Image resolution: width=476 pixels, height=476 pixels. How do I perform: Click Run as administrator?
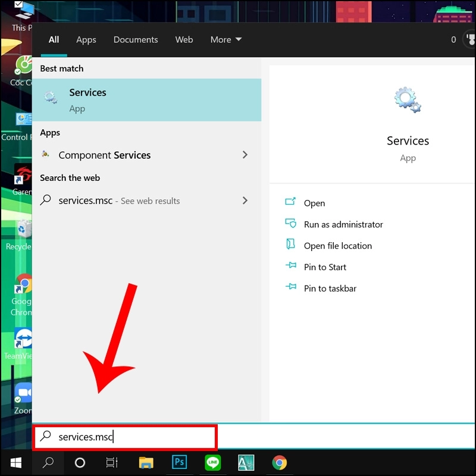[343, 224]
